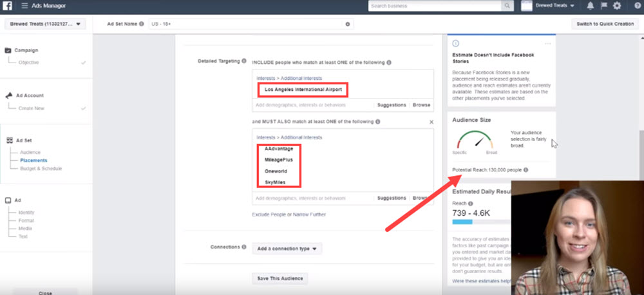Viewport: 644px width, 295px height.
Task: Open Brewed Treats business dropdown in top bar
Action: pyautogui.click(x=555, y=6)
